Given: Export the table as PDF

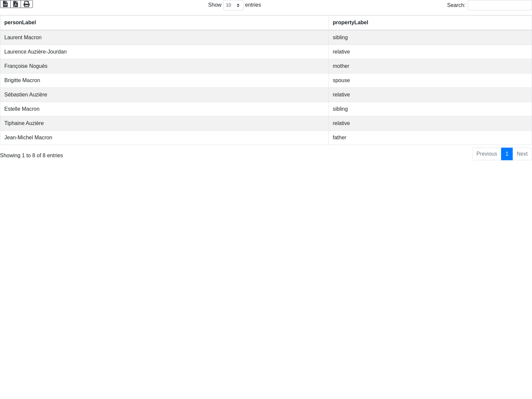Looking at the screenshot, I should [x=16, y=4].
